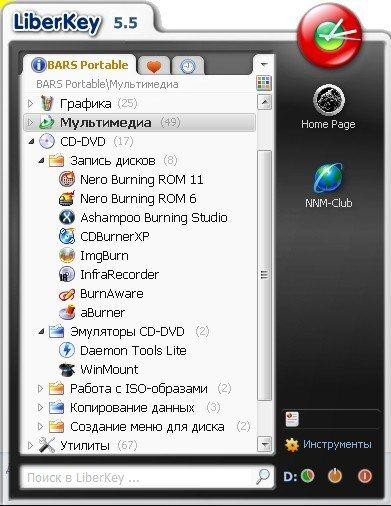Expand Копирование данных folder
This screenshot has height=506, width=391.
pos(40,408)
